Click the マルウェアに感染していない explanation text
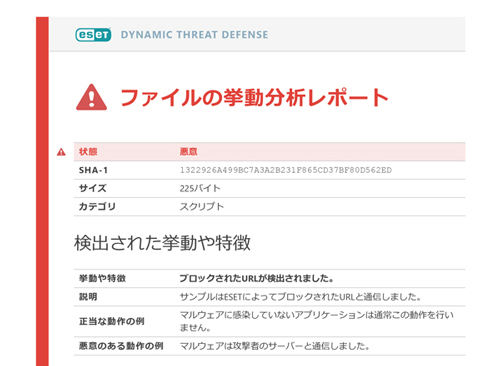 tap(317, 321)
